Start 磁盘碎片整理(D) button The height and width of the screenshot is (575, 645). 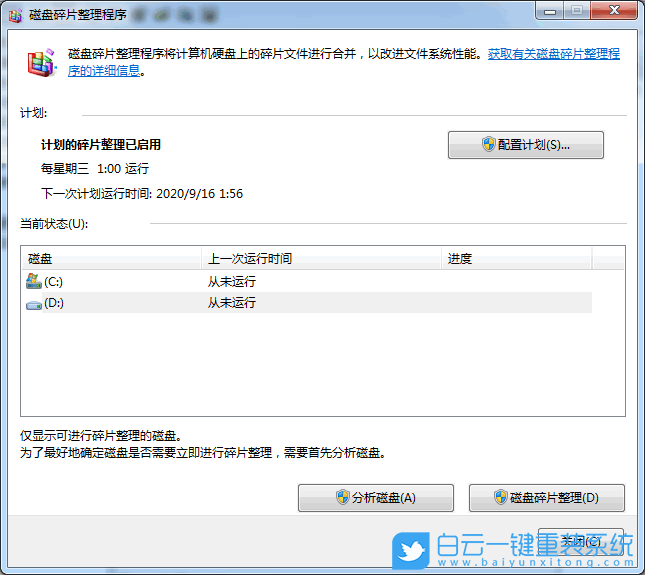point(547,498)
